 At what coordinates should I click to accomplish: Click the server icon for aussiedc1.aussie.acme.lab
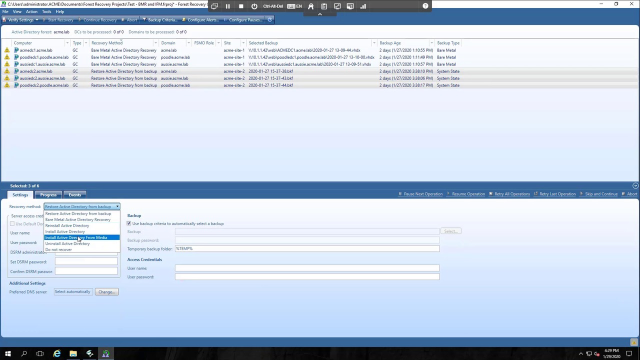click(17, 64)
